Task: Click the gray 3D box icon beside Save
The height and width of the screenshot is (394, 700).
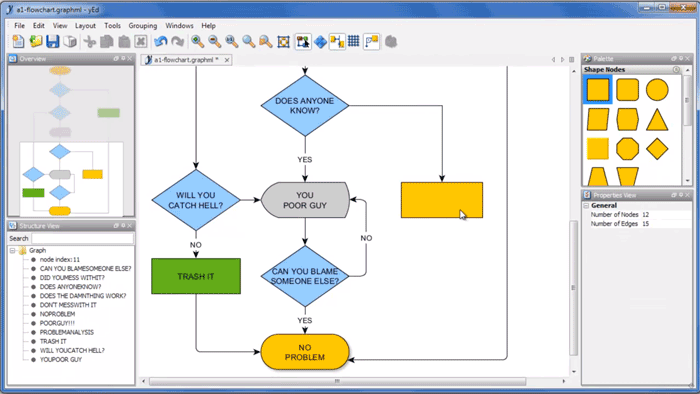Action: [70, 41]
